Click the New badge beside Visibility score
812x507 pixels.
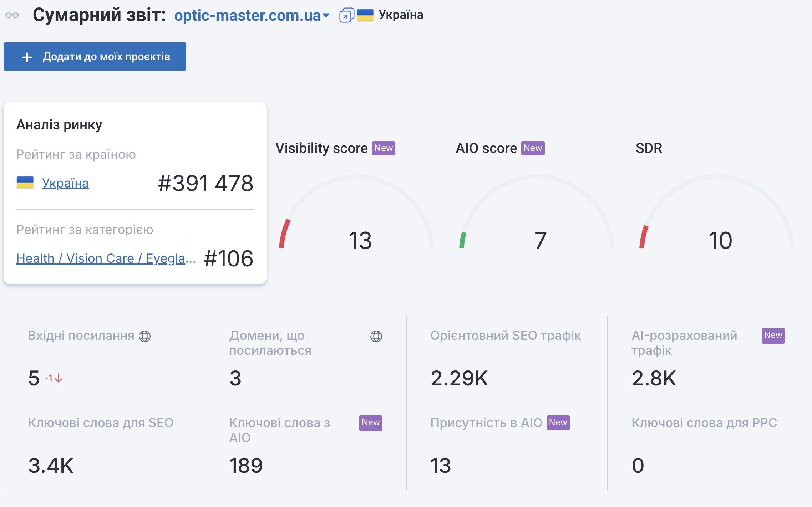[384, 148]
